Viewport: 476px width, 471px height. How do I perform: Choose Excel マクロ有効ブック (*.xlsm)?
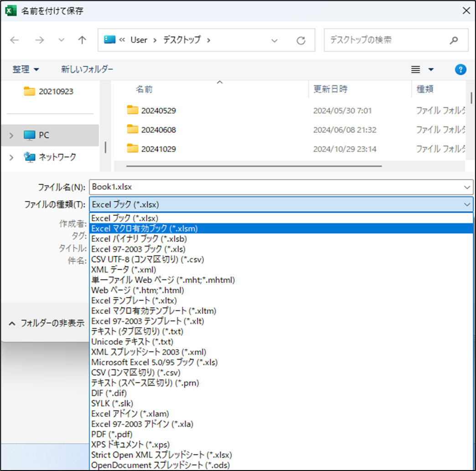pos(281,229)
